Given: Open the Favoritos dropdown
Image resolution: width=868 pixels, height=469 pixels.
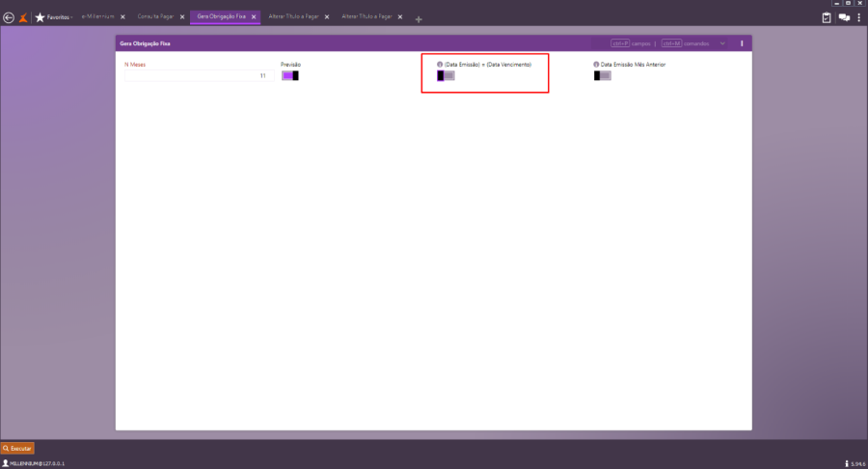Looking at the screenshot, I should tap(59, 17).
